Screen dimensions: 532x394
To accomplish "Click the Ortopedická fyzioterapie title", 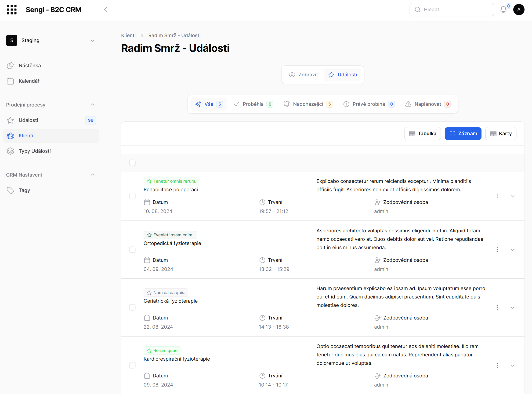I will point(172,243).
